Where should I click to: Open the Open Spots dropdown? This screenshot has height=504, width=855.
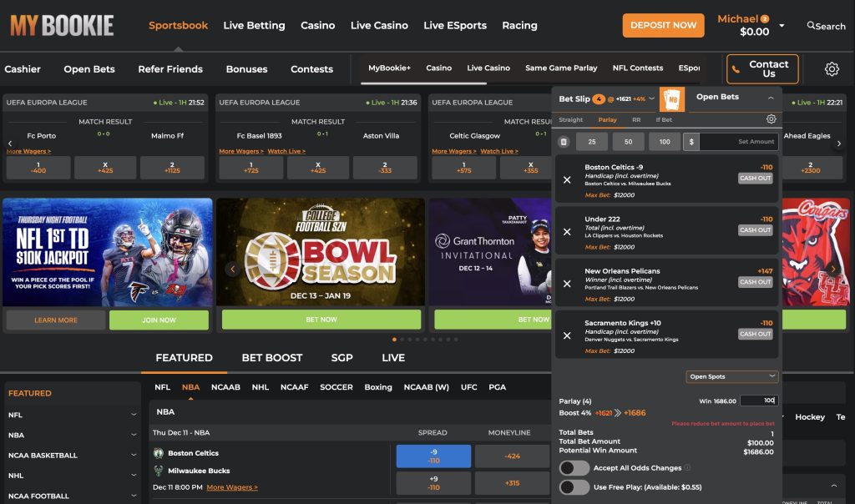732,376
